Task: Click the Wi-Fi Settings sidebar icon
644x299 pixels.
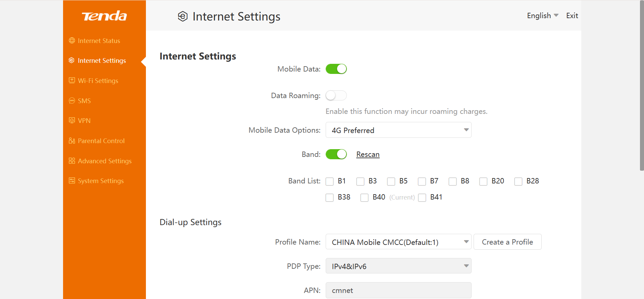Action: click(x=72, y=80)
